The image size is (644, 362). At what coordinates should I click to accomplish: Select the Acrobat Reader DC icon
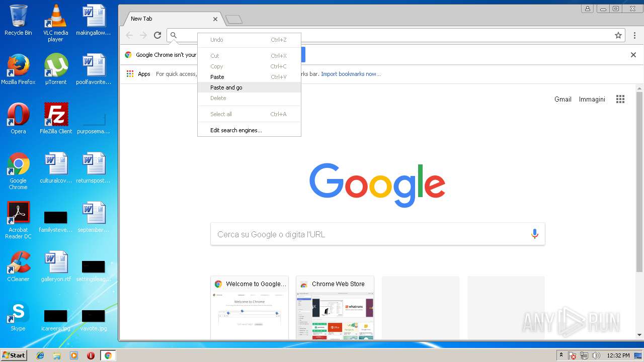18,220
